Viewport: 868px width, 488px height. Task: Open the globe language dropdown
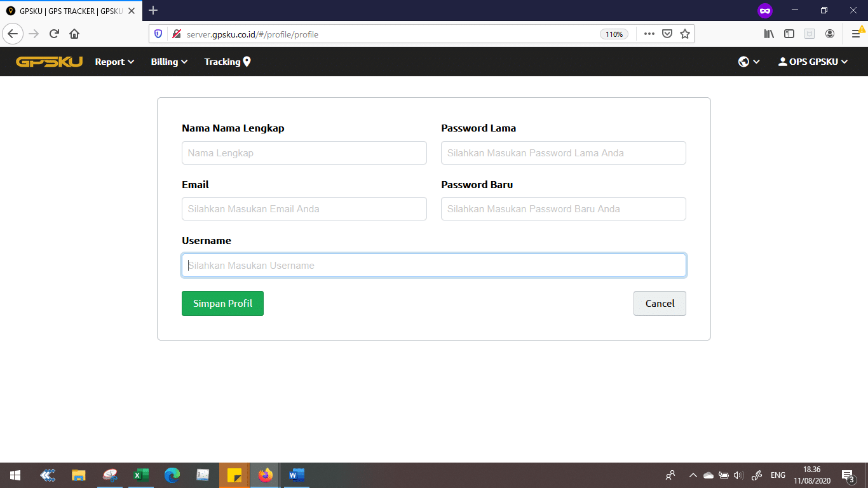749,62
